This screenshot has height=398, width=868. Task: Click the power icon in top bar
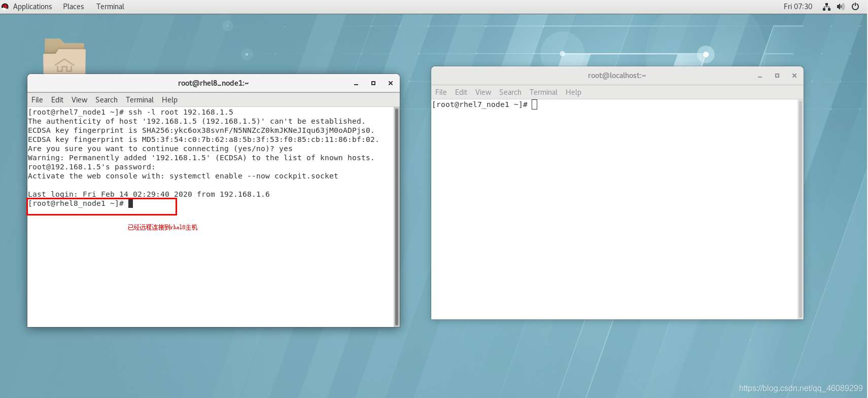[x=855, y=7]
